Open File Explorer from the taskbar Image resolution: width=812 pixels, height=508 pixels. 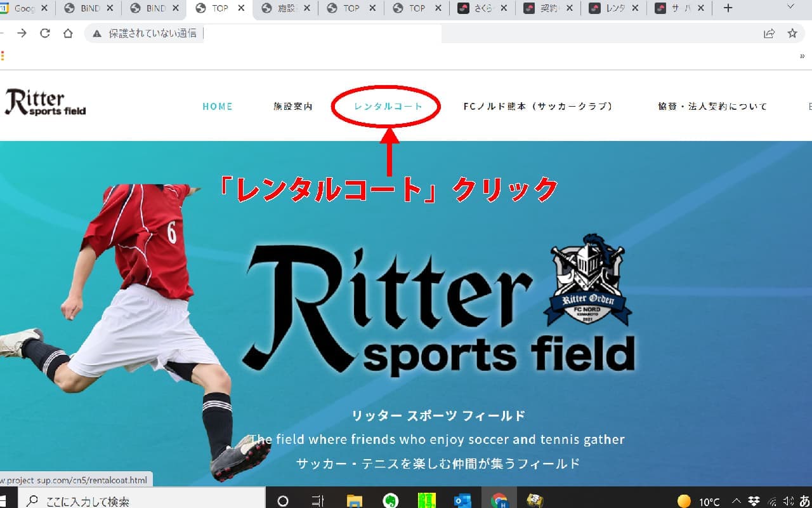point(355,500)
